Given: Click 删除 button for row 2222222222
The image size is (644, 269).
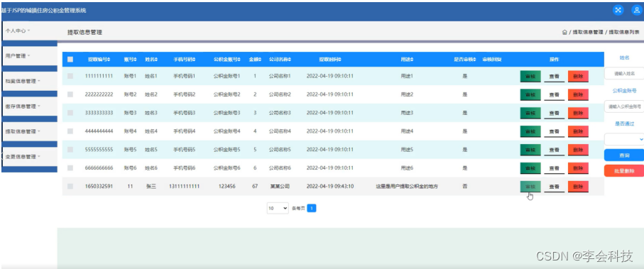Looking at the screenshot, I should pos(578,94).
